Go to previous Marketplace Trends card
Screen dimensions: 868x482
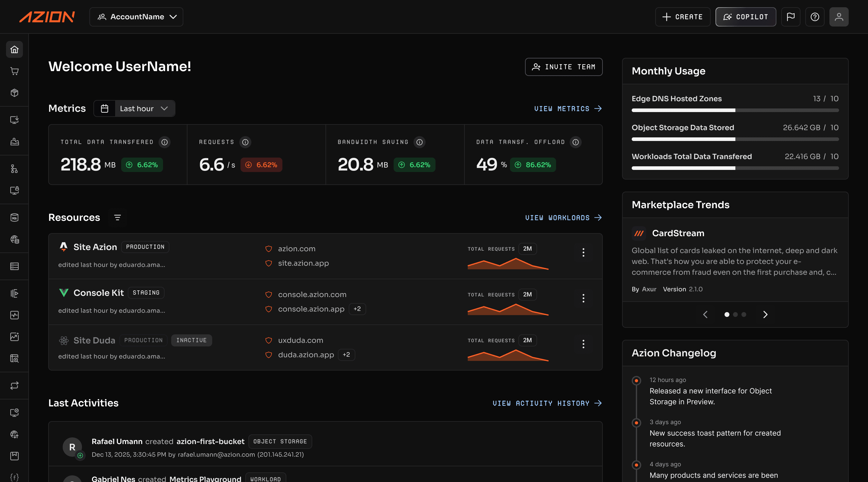705,315
